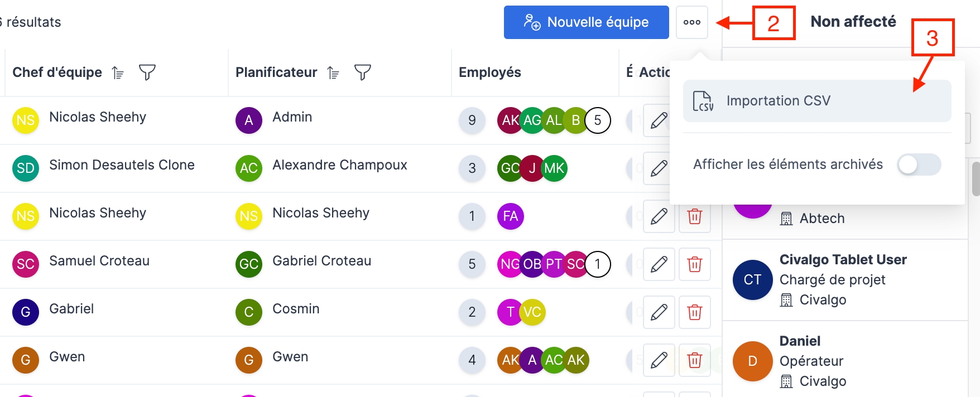The image size is (980, 397).
Task: Delete the Gabriel / Cosmin team
Action: pos(694,312)
